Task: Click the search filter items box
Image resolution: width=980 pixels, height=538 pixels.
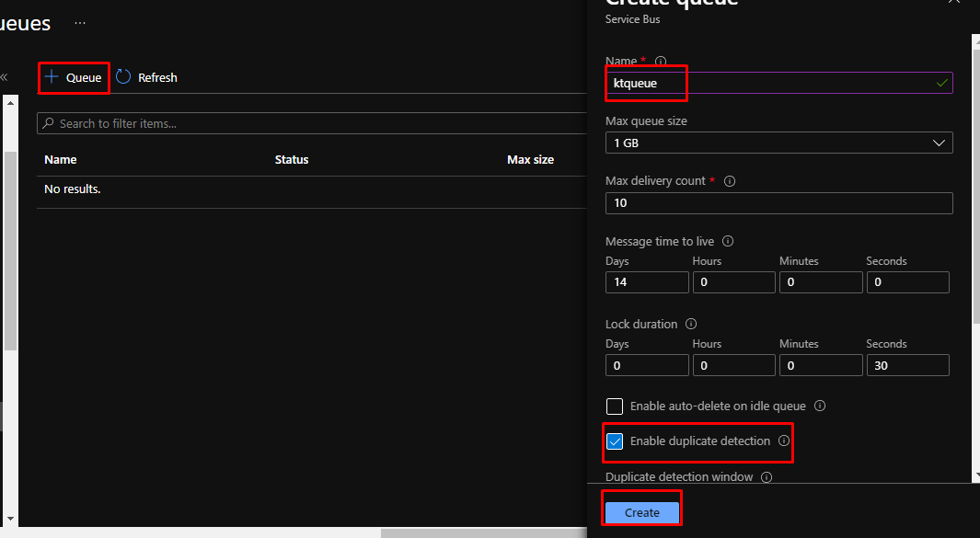Action: tap(313, 123)
